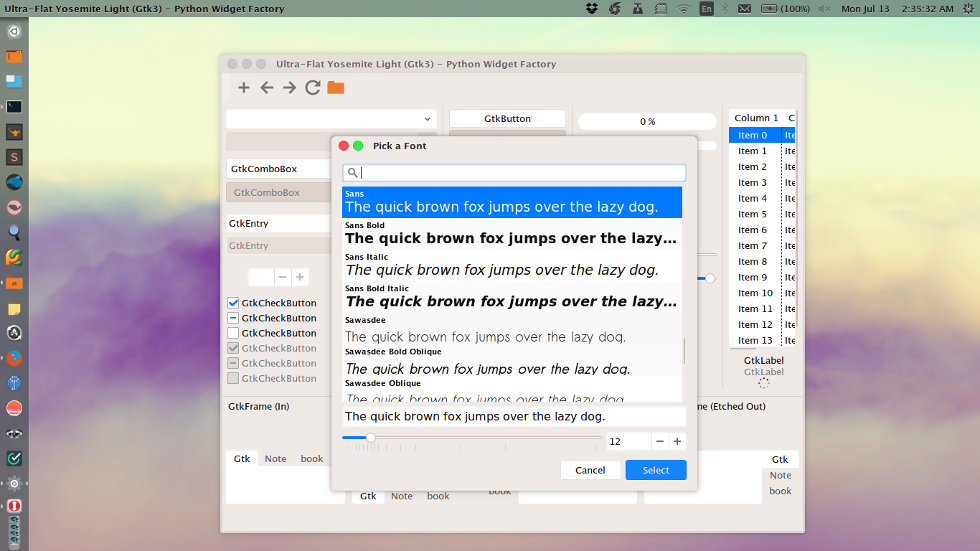The width and height of the screenshot is (980, 551).
Task: Select the Sans Bold font row
Action: click(x=512, y=234)
